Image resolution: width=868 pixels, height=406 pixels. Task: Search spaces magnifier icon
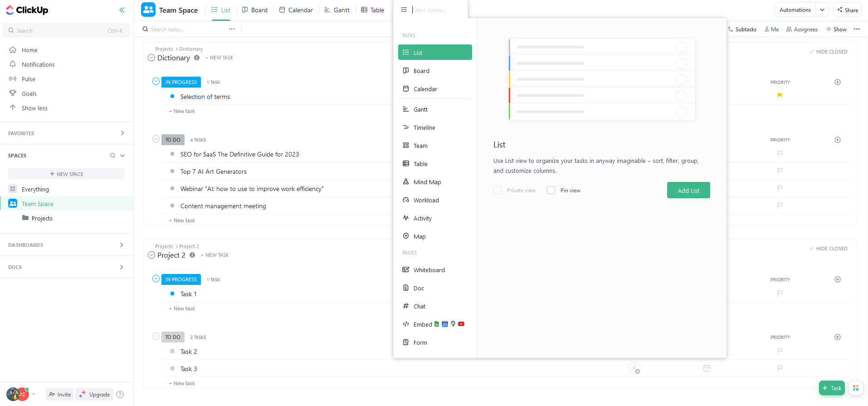click(112, 156)
